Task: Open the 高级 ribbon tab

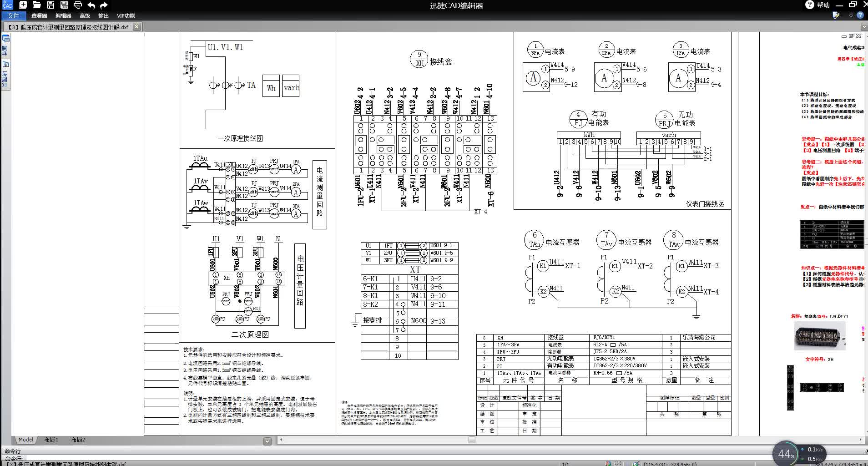Action: click(85, 16)
